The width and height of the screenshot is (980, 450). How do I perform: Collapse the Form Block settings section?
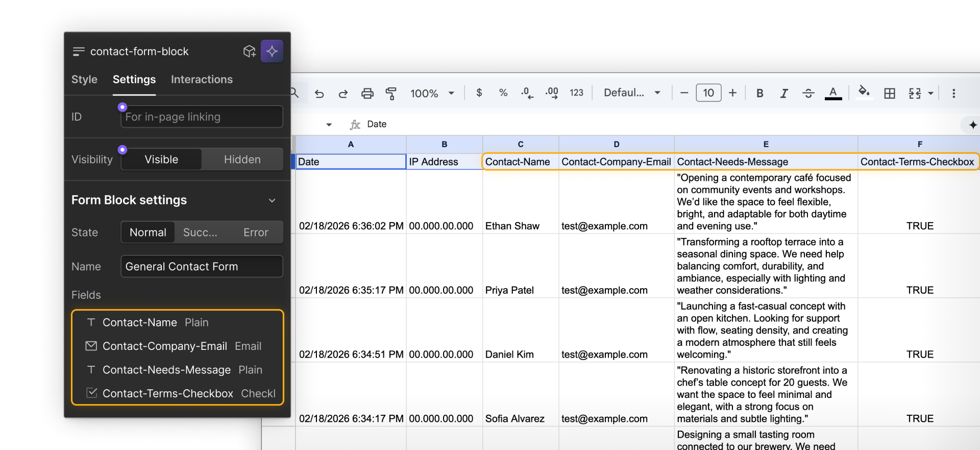click(272, 201)
